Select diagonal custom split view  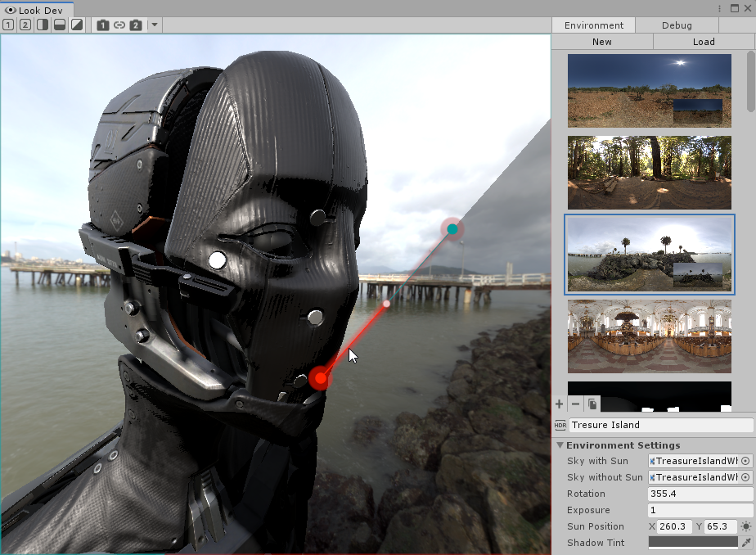tap(76, 25)
